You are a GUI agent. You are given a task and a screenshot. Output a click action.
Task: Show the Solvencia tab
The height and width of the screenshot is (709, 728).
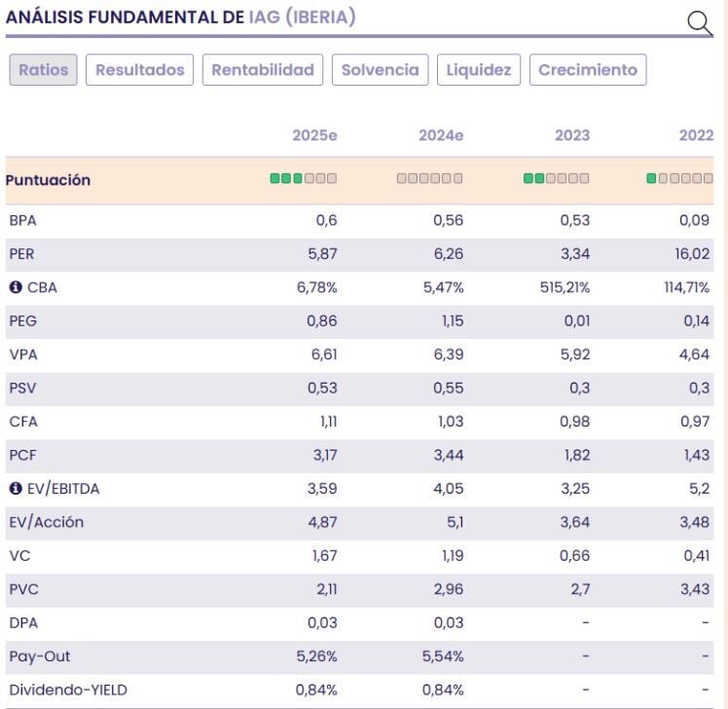click(x=381, y=70)
